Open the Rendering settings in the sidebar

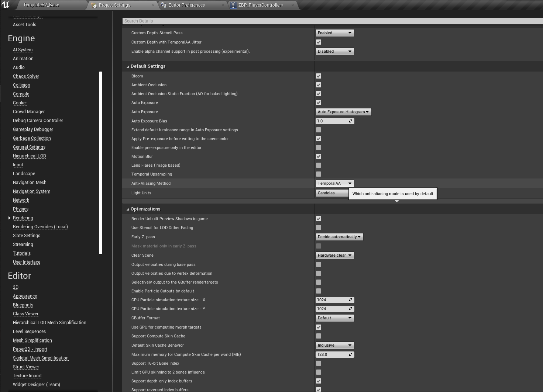[x=23, y=218]
